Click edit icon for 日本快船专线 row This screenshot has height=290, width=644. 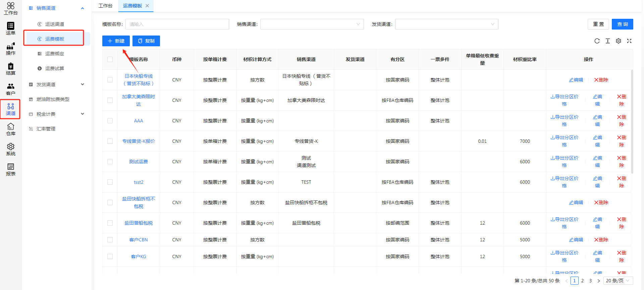[576, 80]
